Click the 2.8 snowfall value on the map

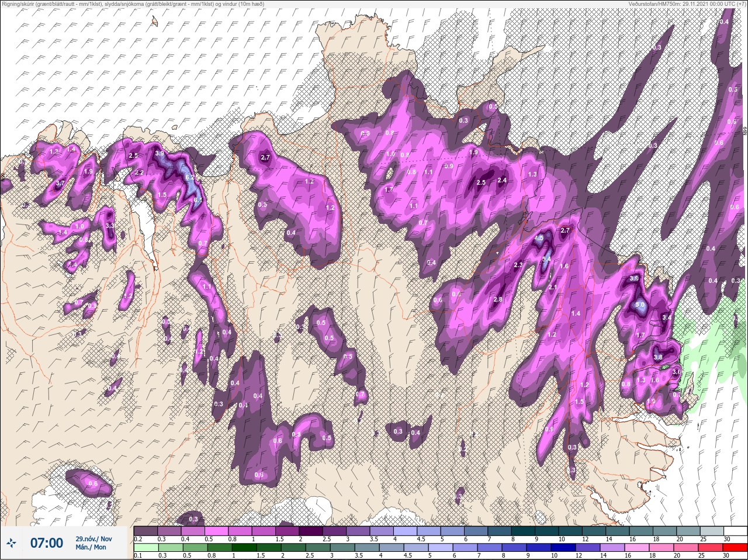(498, 300)
